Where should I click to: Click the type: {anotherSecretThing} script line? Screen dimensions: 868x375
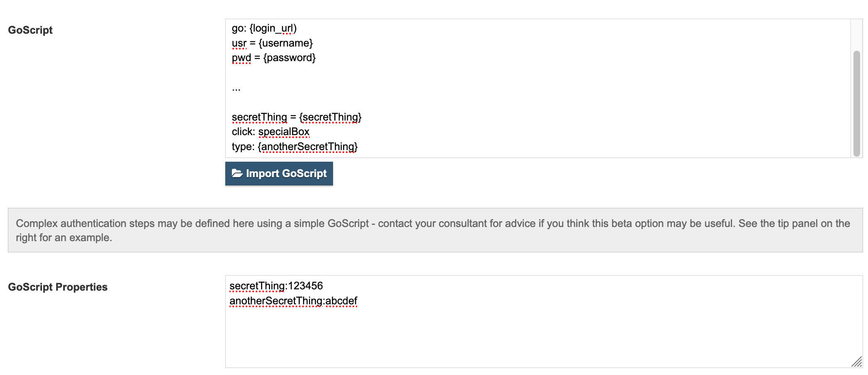[x=295, y=146]
